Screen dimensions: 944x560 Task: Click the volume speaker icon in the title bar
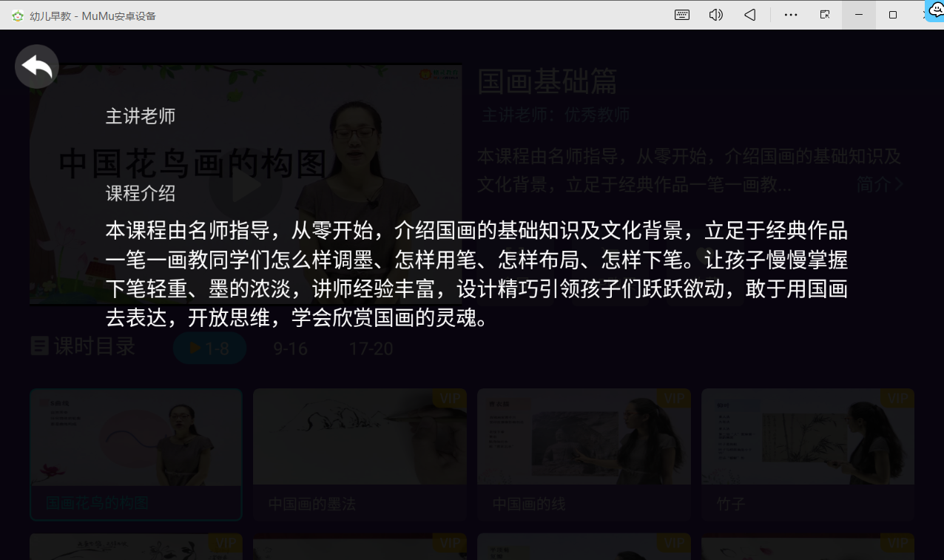click(715, 15)
